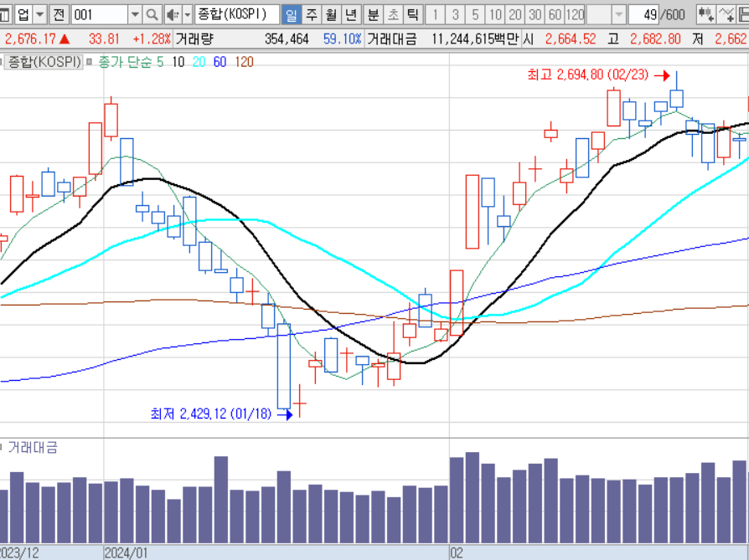749x560 pixels.
Task: Click the blue 60 moving average legend
Action: [x=220, y=62]
